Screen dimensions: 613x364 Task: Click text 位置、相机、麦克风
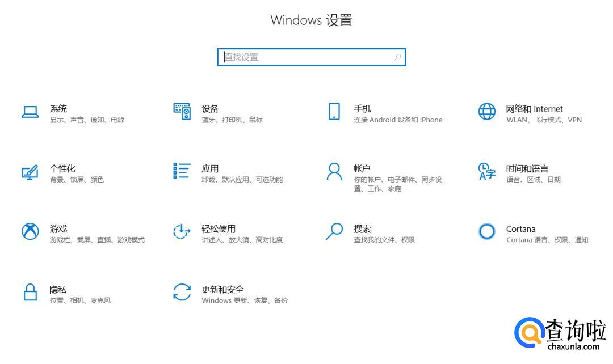pos(80,300)
